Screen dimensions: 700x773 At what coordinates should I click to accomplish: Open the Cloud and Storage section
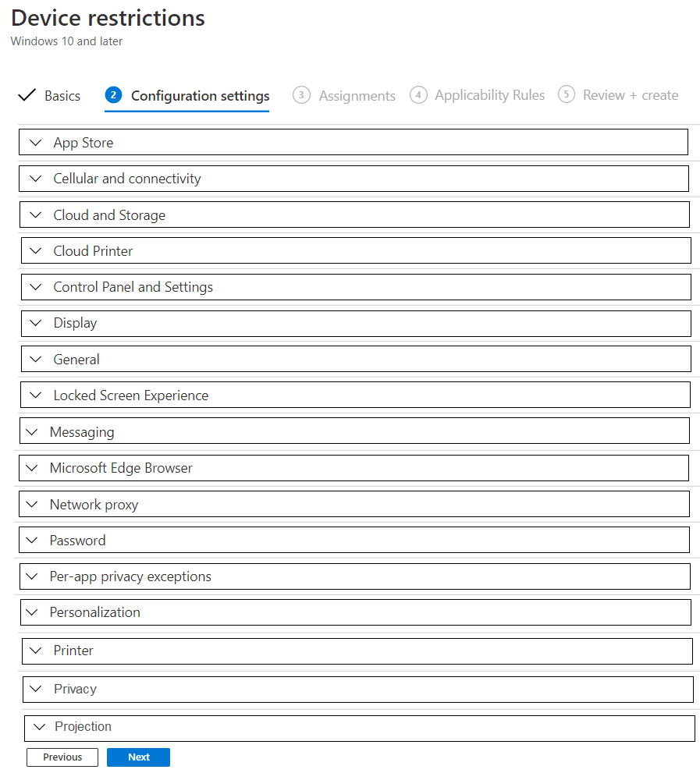pyautogui.click(x=108, y=215)
